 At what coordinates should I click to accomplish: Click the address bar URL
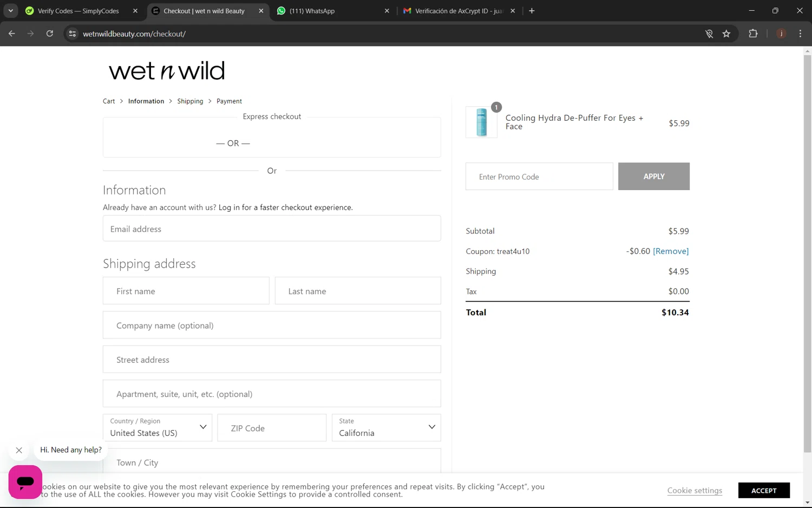pyautogui.click(x=134, y=34)
